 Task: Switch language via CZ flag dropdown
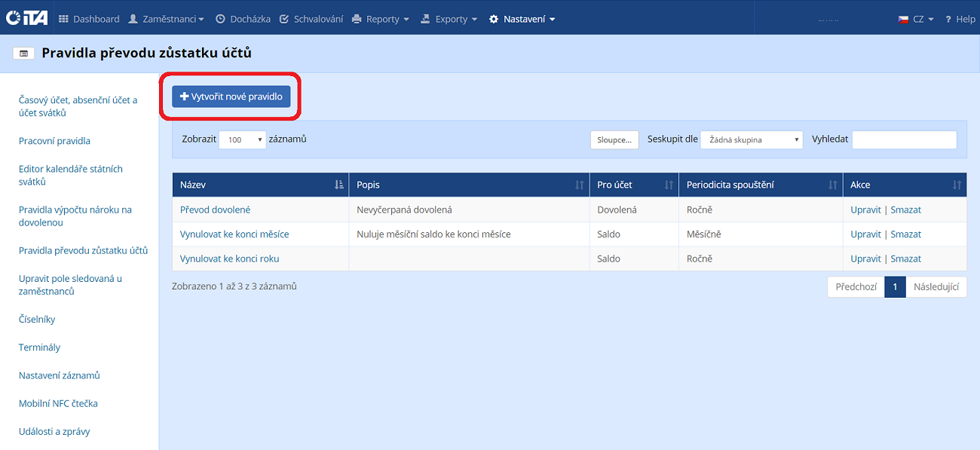pos(915,19)
